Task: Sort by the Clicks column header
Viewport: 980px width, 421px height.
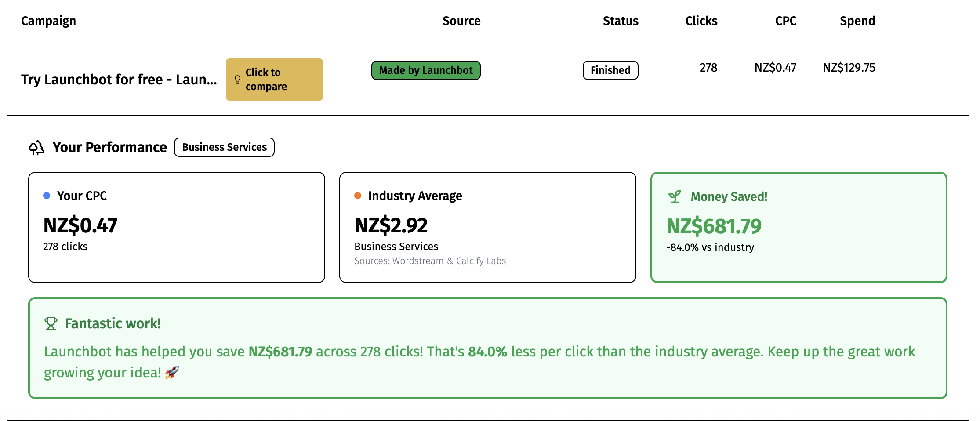Action: [x=701, y=21]
